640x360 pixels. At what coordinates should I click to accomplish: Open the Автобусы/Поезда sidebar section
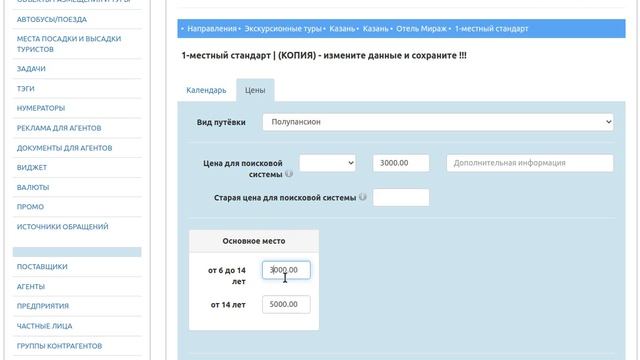[x=51, y=19]
